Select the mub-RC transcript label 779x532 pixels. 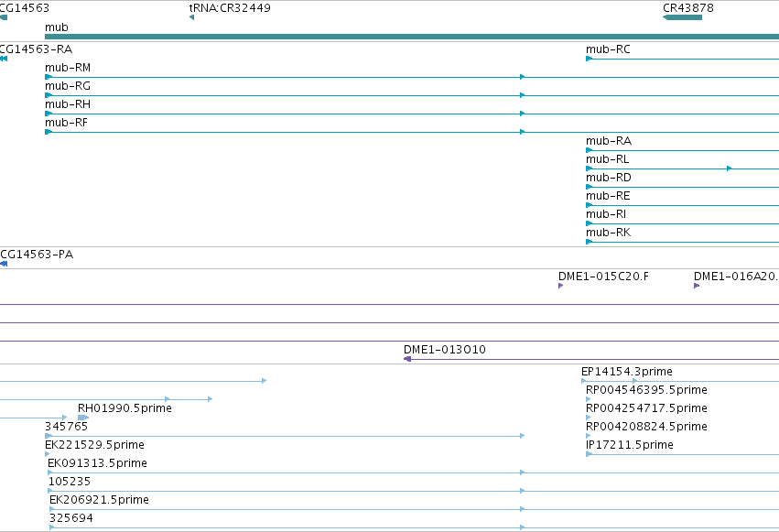(608, 49)
